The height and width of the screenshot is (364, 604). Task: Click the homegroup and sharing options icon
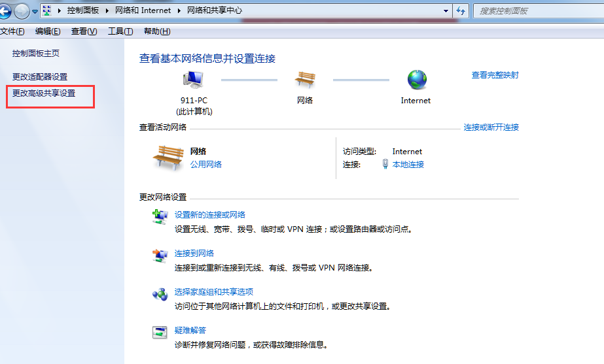click(160, 294)
